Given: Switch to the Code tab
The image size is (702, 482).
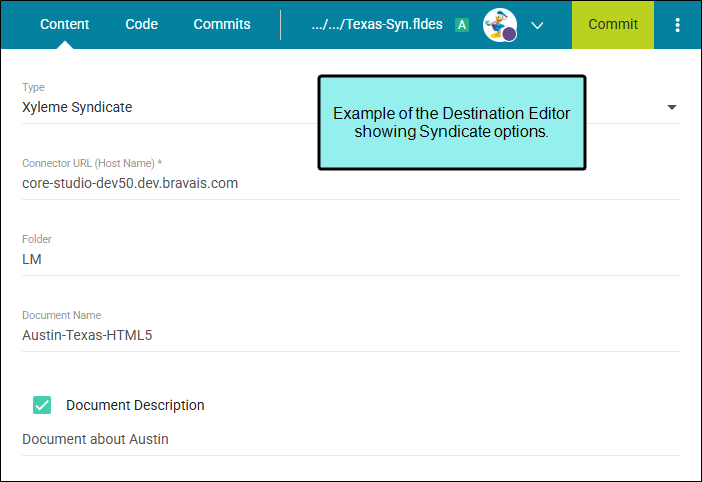Looking at the screenshot, I should point(141,24).
